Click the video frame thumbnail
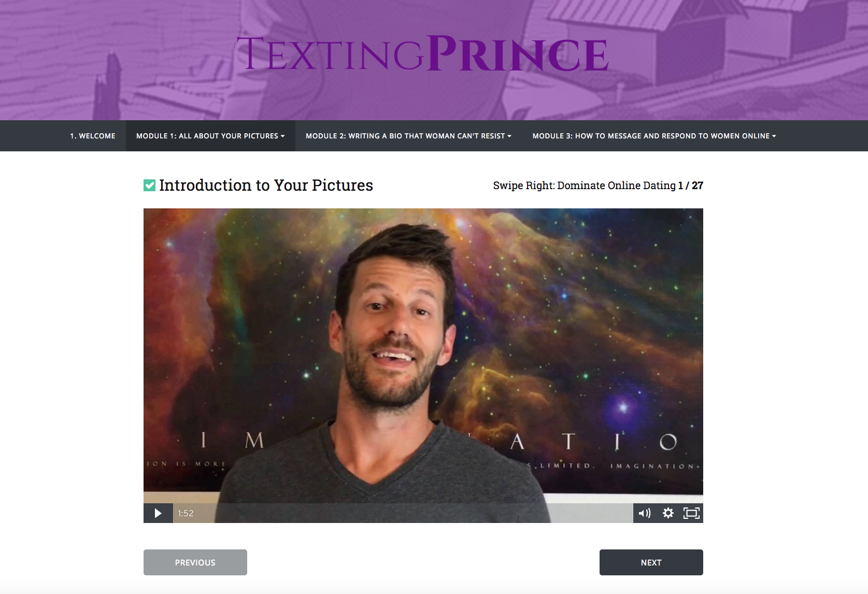 pyautogui.click(x=423, y=356)
